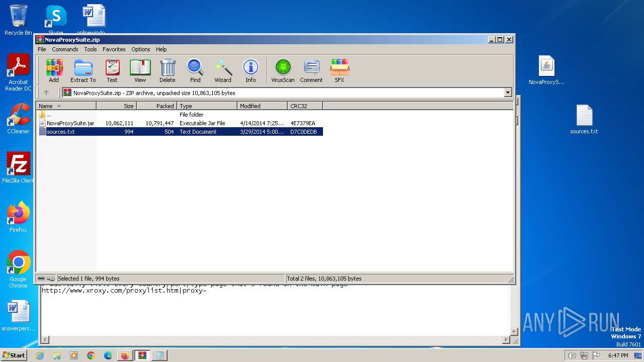Click the Delete trash icon
The image size is (644, 362).
168,70
